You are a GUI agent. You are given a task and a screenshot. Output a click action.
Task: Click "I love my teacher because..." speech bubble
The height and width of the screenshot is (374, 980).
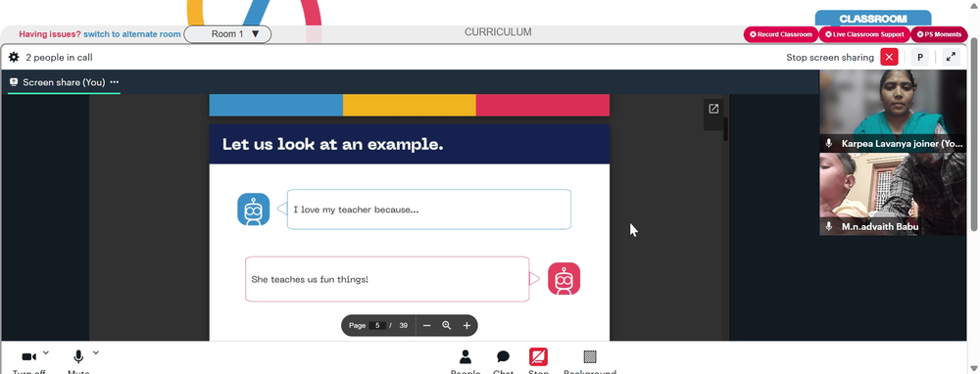[429, 210]
